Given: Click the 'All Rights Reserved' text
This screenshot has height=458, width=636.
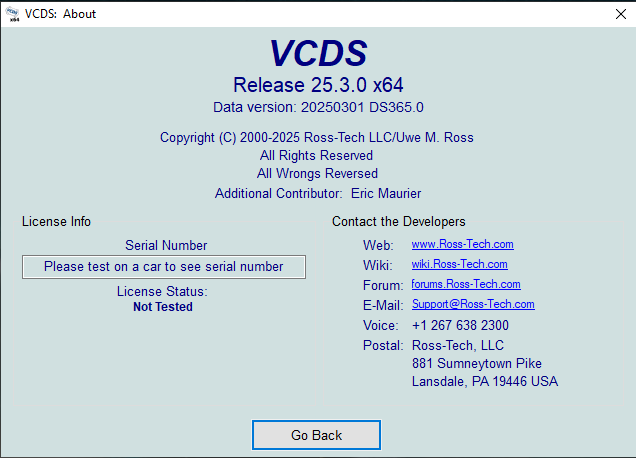Looking at the screenshot, I should [x=316, y=155].
